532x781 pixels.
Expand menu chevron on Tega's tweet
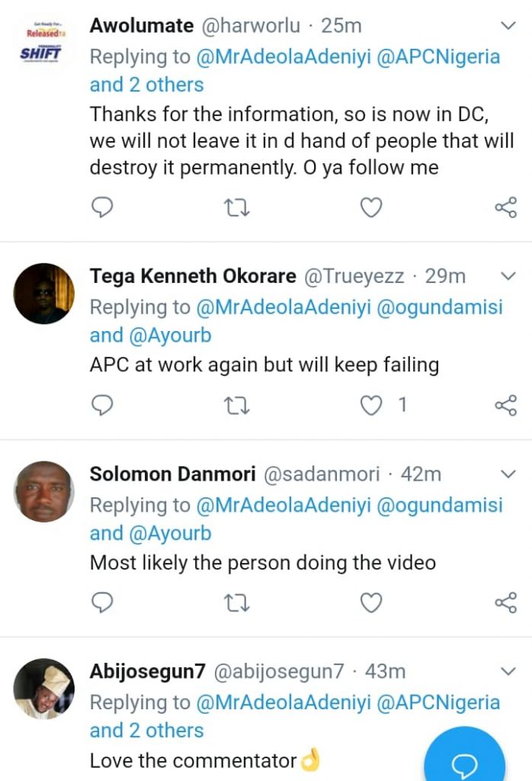508,276
